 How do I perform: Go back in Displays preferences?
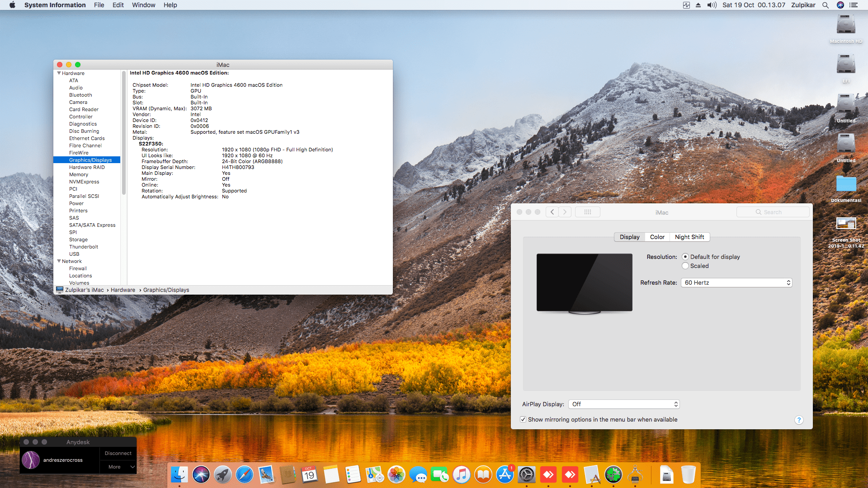[552, 212]
